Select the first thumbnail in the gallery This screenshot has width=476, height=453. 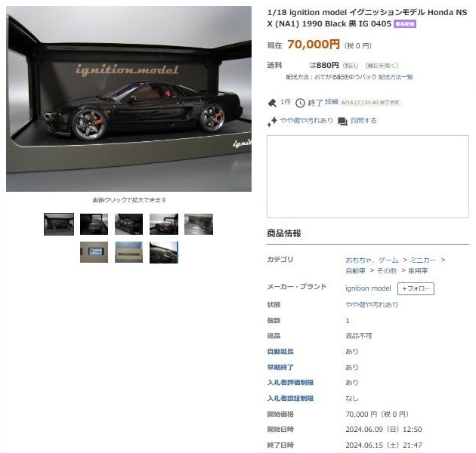click(59, 224)
